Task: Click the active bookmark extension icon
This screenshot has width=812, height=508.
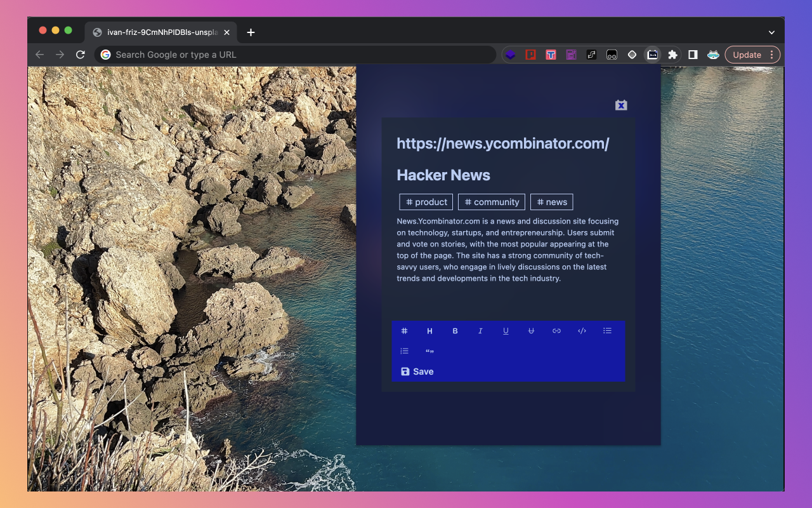Action: [652, 55]
